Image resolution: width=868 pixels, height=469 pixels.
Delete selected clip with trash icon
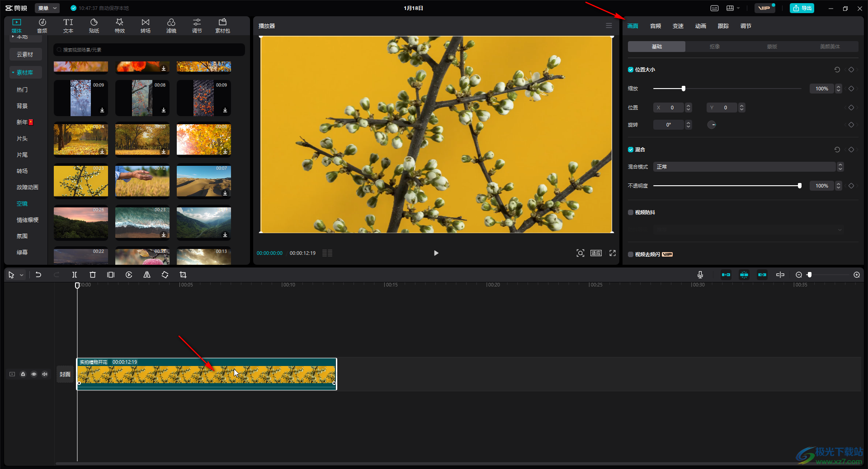pyautogui.click(x=93, y=275)
